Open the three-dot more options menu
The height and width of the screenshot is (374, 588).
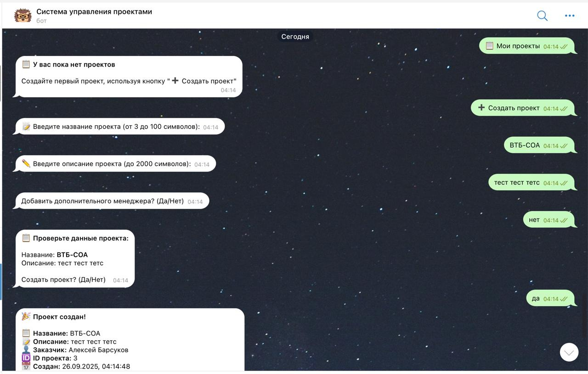(x=570, y=16)
